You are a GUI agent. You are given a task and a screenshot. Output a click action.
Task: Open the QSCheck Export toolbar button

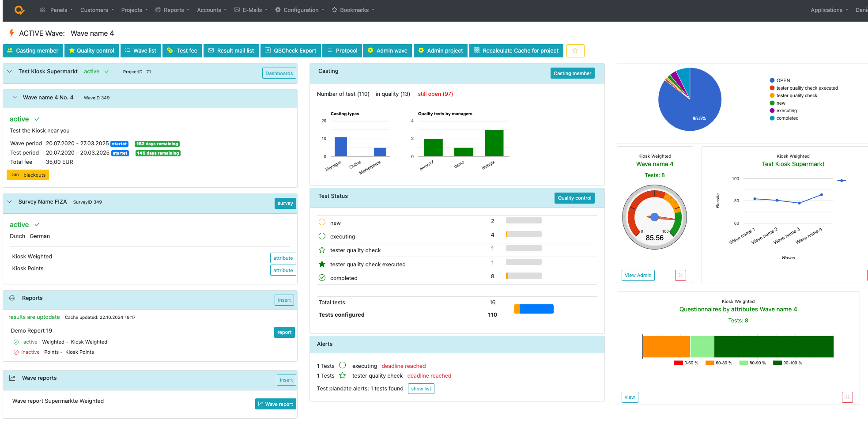point(291,51)
